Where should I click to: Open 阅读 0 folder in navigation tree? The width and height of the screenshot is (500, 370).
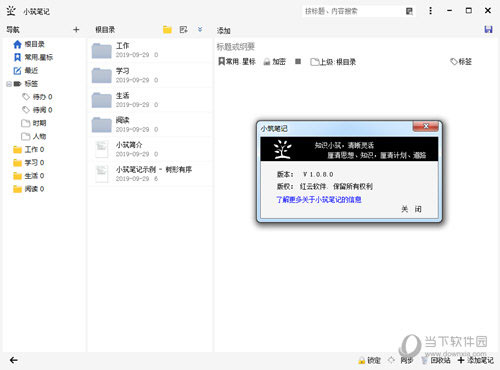(x=28, y=189)
